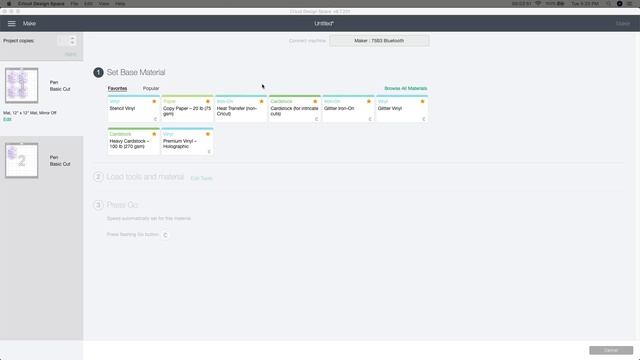Unstar the Heavy Cardstock 100 lb card
640x360 pixels.
coord(154,134)
